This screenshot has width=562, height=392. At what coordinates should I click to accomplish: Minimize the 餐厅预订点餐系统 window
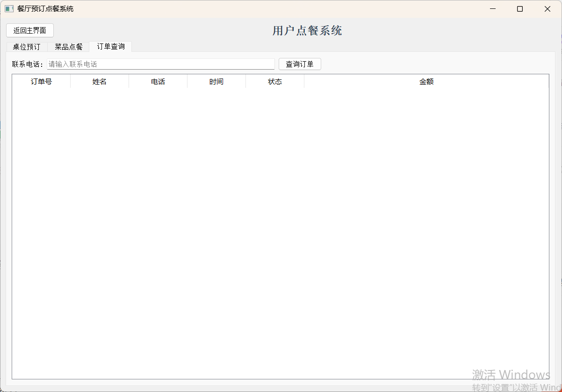(492, 8)
